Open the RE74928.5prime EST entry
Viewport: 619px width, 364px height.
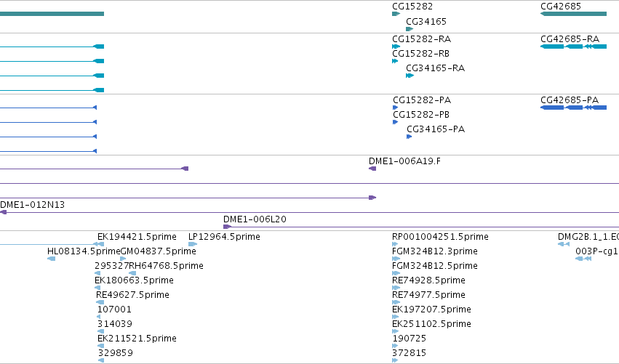428,280
